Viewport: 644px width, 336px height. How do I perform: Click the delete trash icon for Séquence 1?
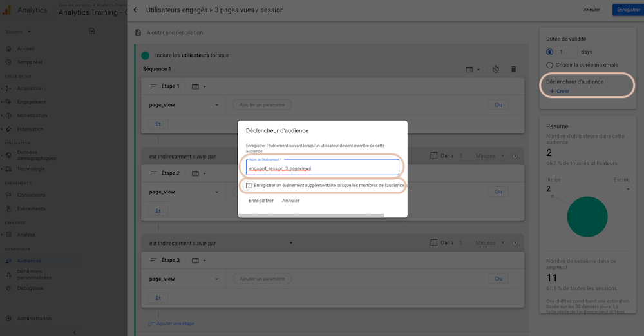tap(513, 69)
